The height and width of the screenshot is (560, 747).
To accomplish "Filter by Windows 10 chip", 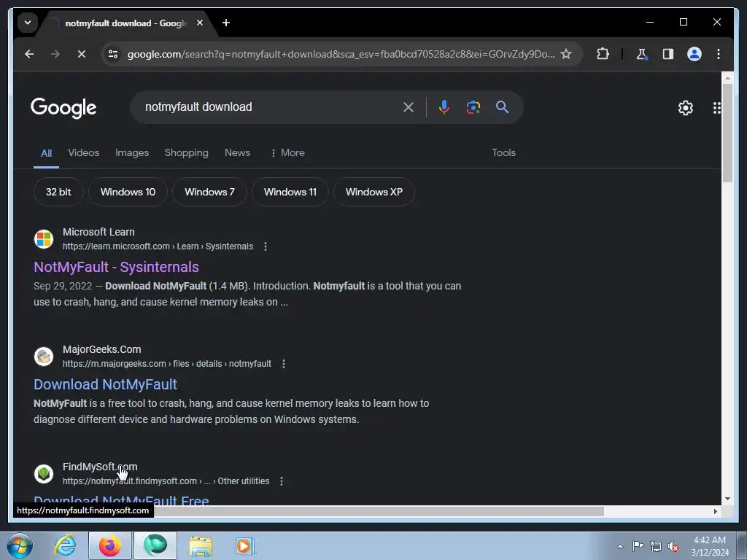I will tap(128, 192).
